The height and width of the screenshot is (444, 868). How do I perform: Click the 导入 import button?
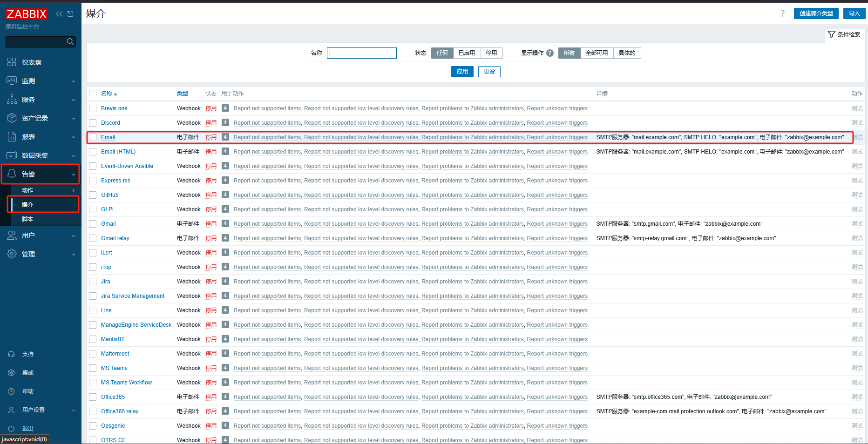click(x=854, y=13)
